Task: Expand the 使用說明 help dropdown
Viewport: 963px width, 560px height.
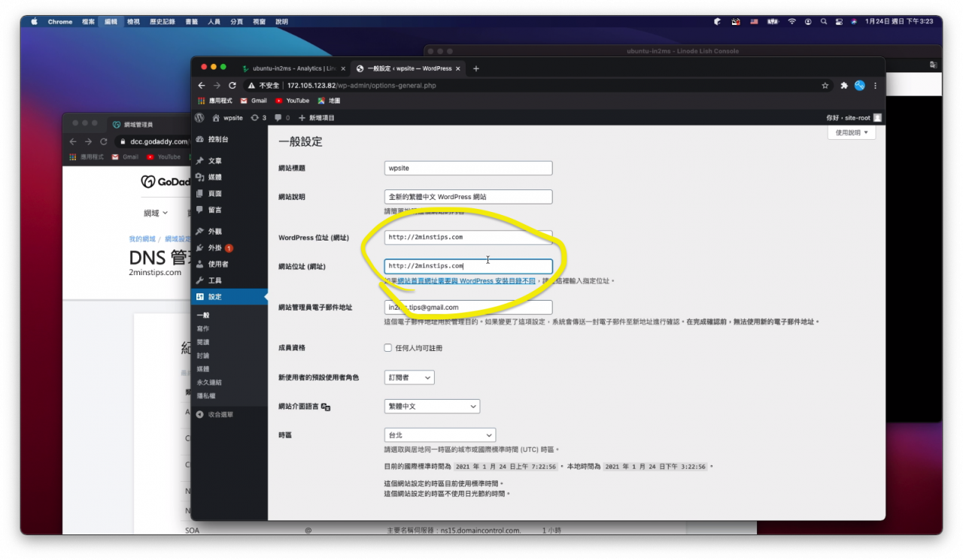Action: point(852,132)
